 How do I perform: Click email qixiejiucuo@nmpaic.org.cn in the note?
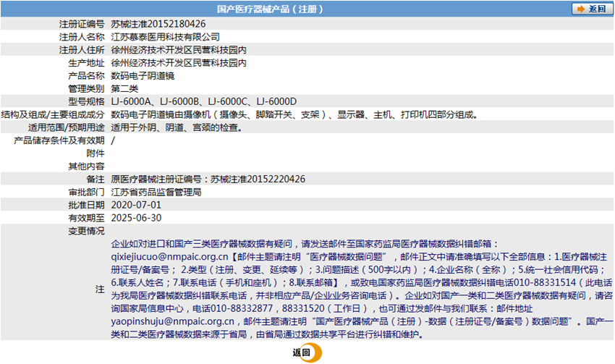(x=169, y=257)
